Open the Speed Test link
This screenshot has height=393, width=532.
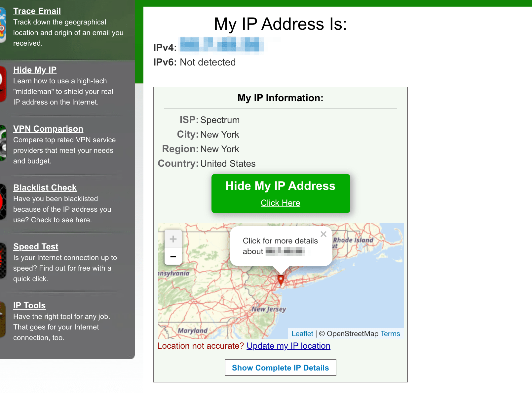click(36, 246)
